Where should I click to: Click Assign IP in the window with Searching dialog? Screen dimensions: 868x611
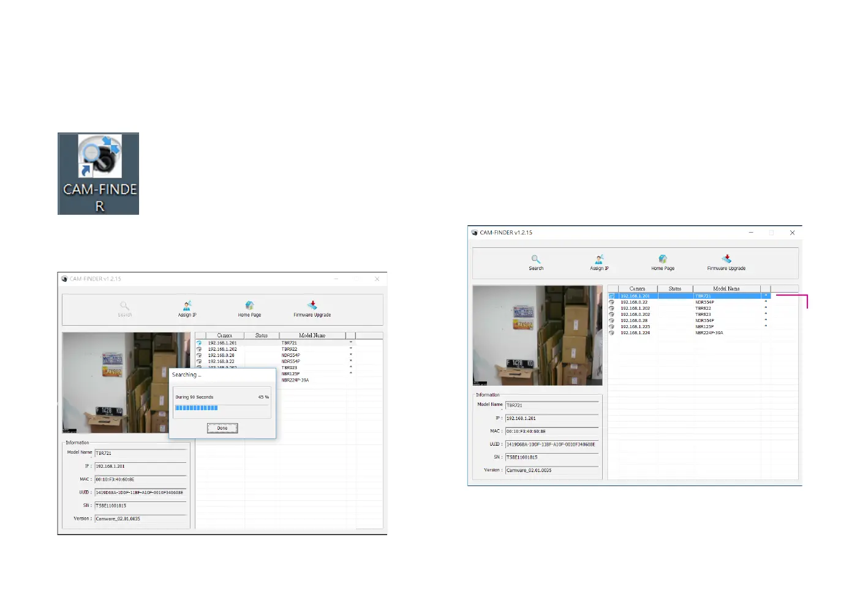click(187, 308)
